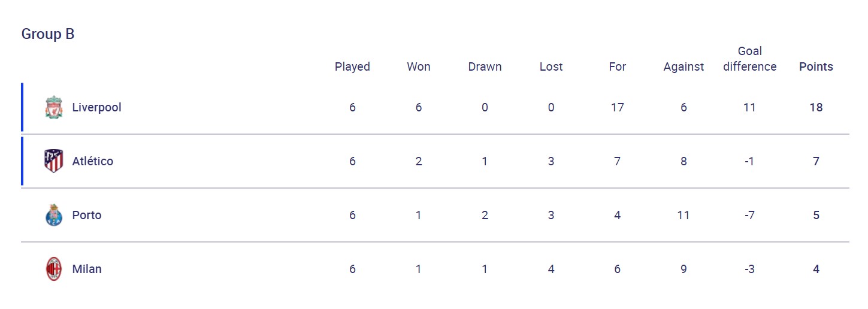Click Porto's -7 goal difference value
The width and height of the screenshot is (868, 309).
click(749, 216)
